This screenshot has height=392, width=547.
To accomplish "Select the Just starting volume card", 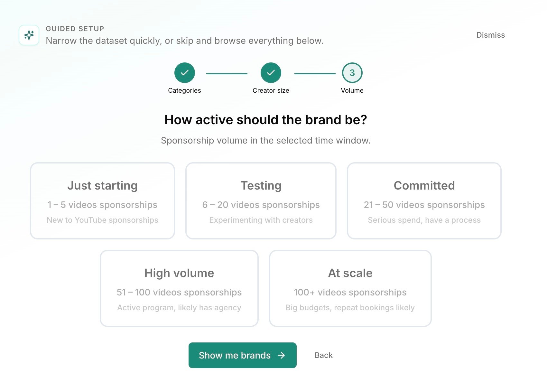I will (103, 201).
